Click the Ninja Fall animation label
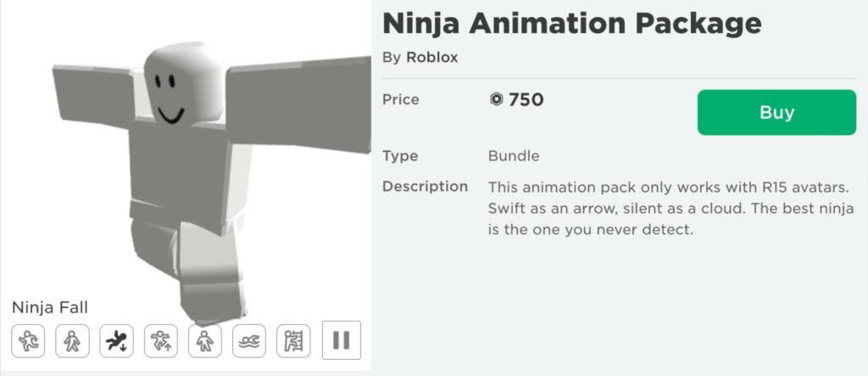This screenshot has height=376, width=868. 50,307
